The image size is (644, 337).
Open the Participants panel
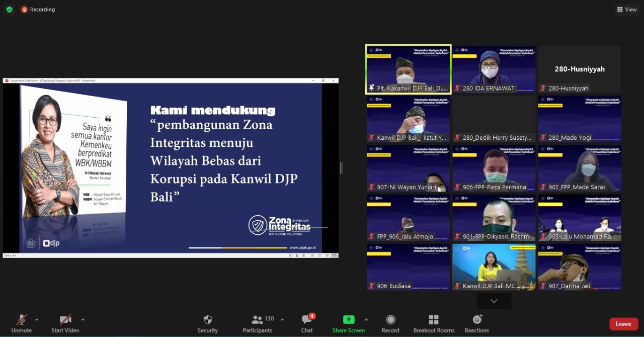pos(258,320)
